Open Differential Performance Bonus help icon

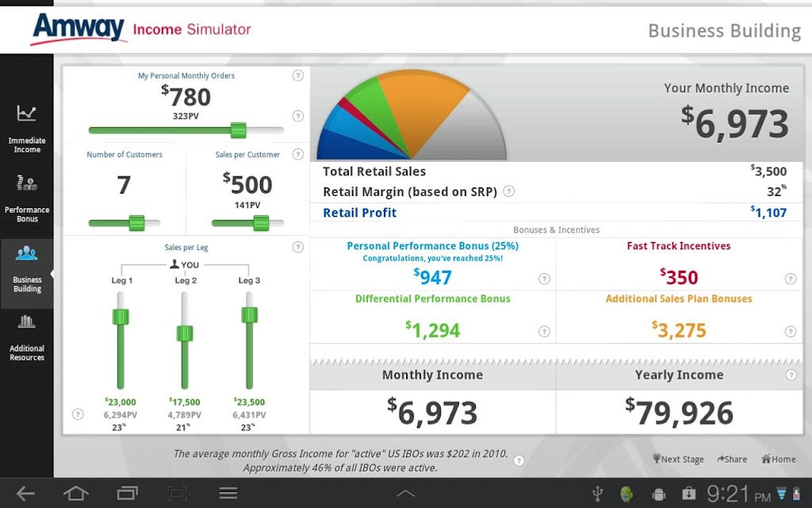(544, 332)
